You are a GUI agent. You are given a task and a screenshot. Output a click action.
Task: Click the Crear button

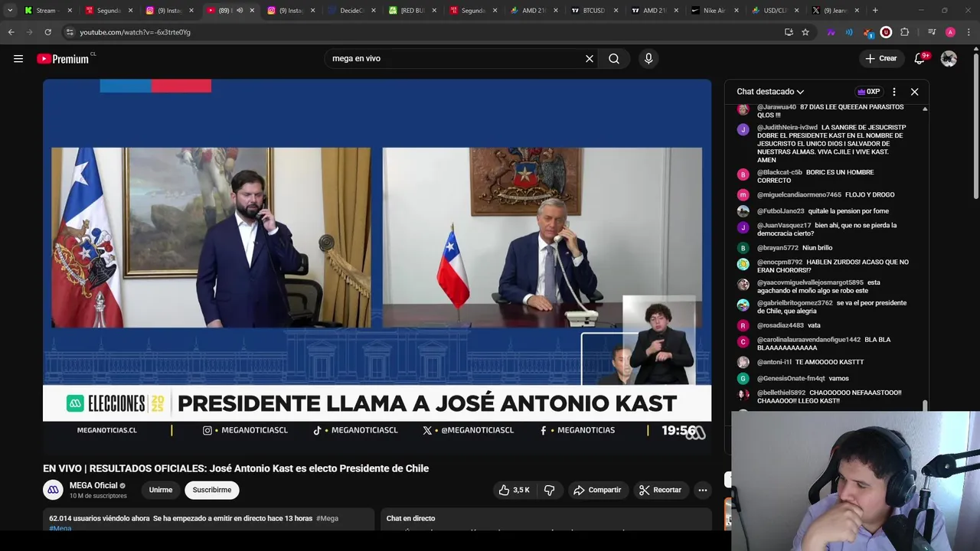(881, 58)
